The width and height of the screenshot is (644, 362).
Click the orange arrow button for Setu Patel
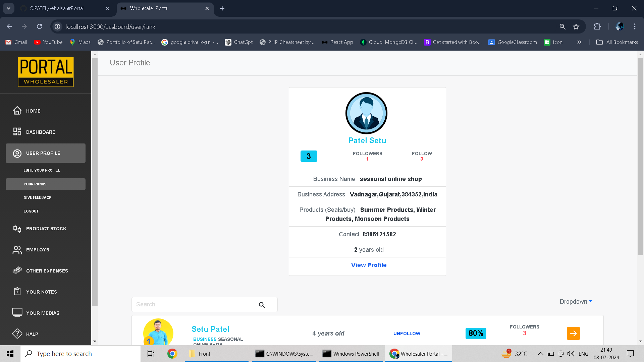pos(573,333)
